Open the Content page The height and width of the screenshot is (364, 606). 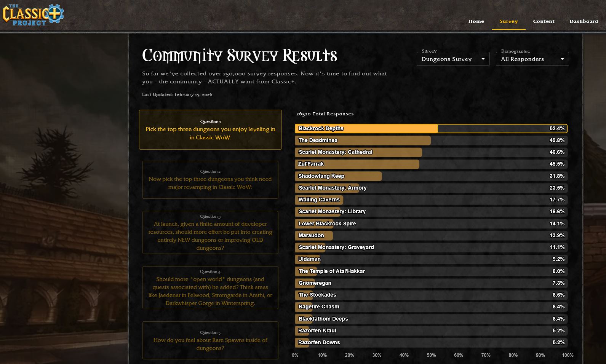pyautogui.click(x=544, y=21)
